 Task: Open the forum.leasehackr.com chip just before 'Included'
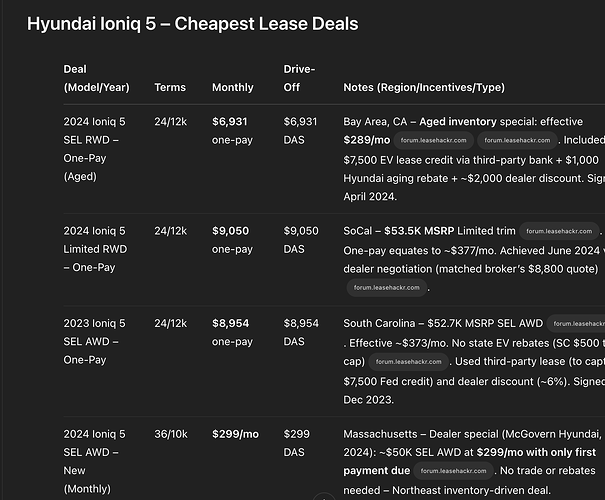(x=517, y=140)
